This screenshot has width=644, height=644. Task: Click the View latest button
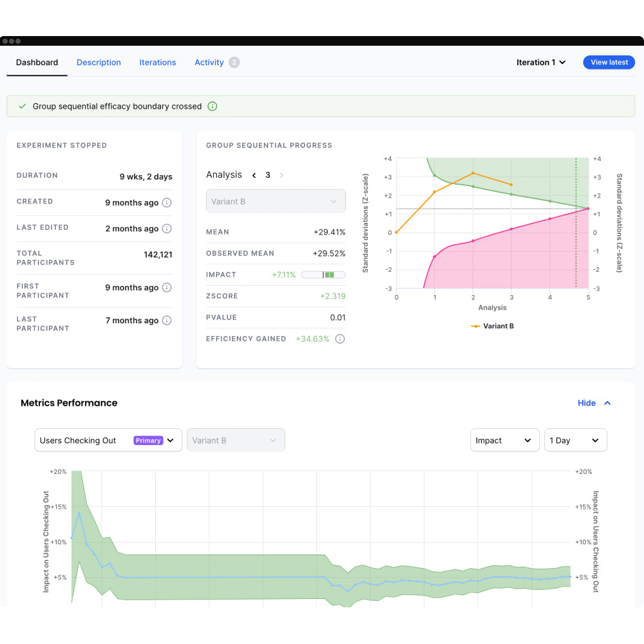[609, 62]
